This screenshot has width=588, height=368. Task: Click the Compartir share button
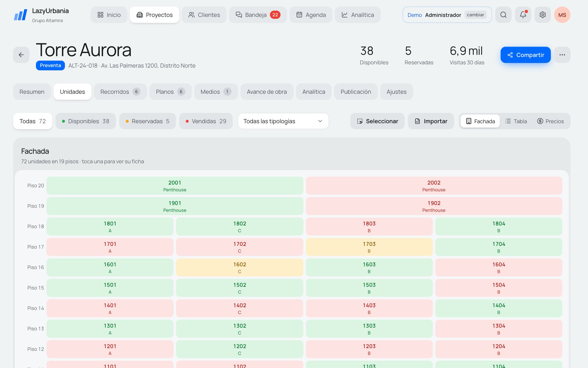[525, 55]
